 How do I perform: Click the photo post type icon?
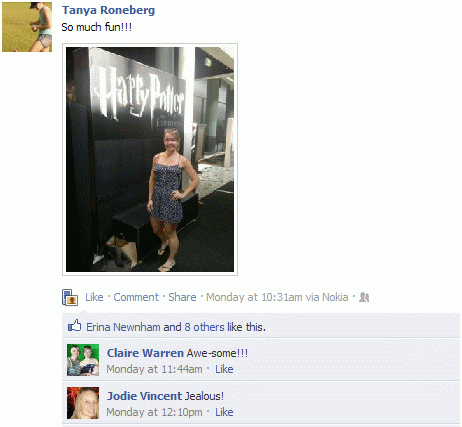click(70, 297)
